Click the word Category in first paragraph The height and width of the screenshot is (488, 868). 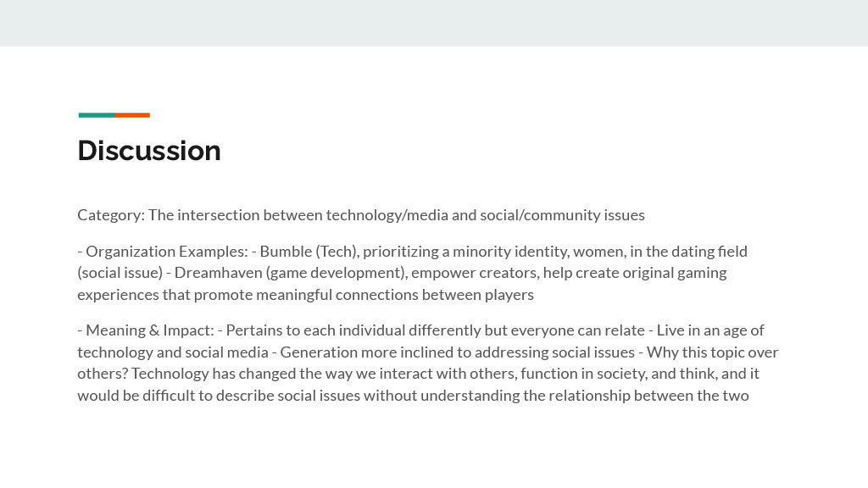click(x=109, y=215)
